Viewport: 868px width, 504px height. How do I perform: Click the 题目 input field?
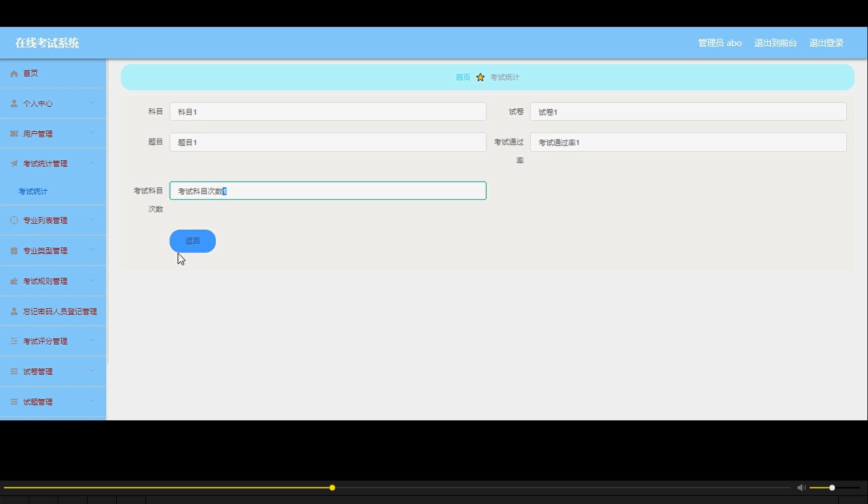328,142
